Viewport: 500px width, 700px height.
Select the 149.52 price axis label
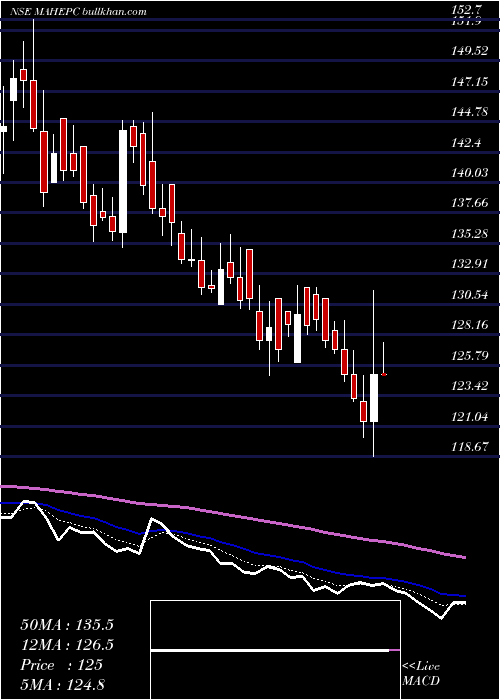468,51
